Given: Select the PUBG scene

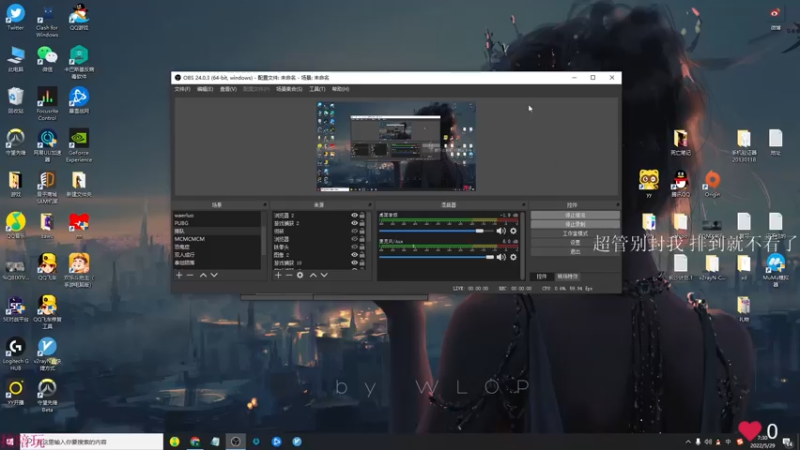Looking at the screenshot, I should pyautogui.click(x=217, y=223).
